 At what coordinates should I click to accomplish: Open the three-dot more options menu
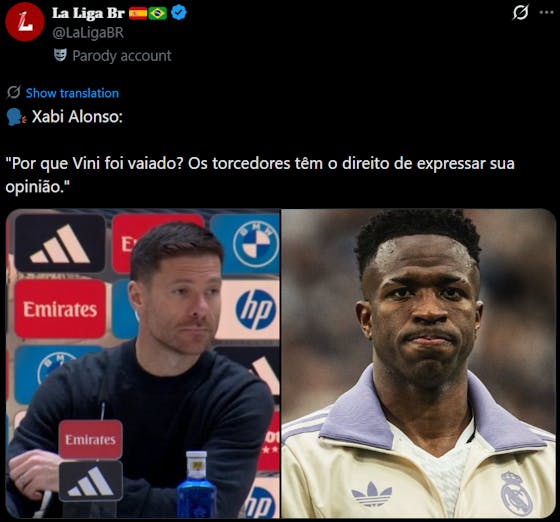pyautogui.click(x=546, y=12)
